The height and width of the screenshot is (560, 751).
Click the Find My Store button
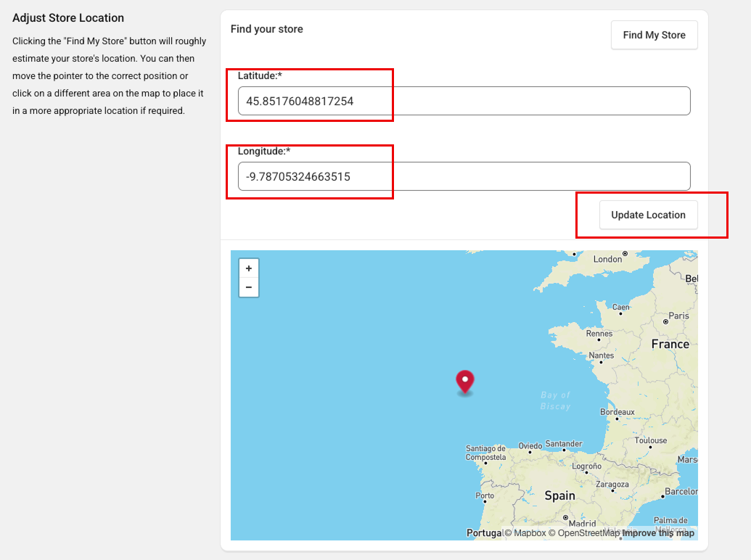tap(654, 35)
